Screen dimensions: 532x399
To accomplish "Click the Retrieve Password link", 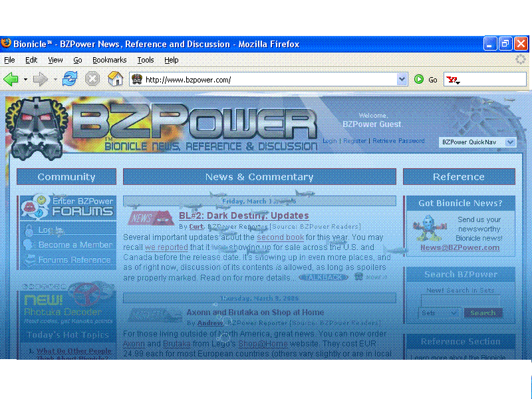I will point(398,141).
